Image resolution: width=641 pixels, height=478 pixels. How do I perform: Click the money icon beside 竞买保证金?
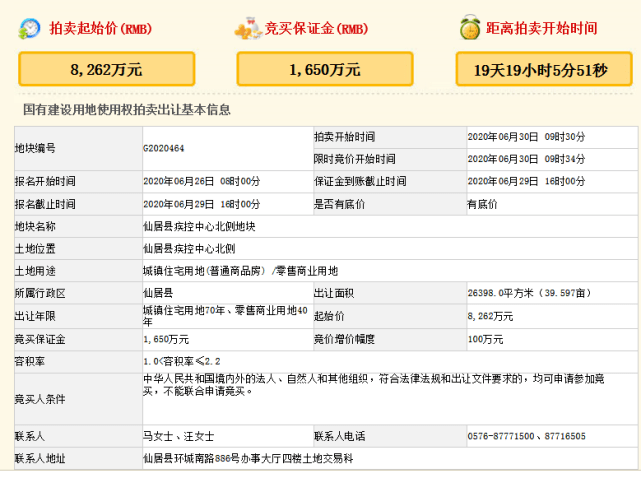[x=246, y=28]
